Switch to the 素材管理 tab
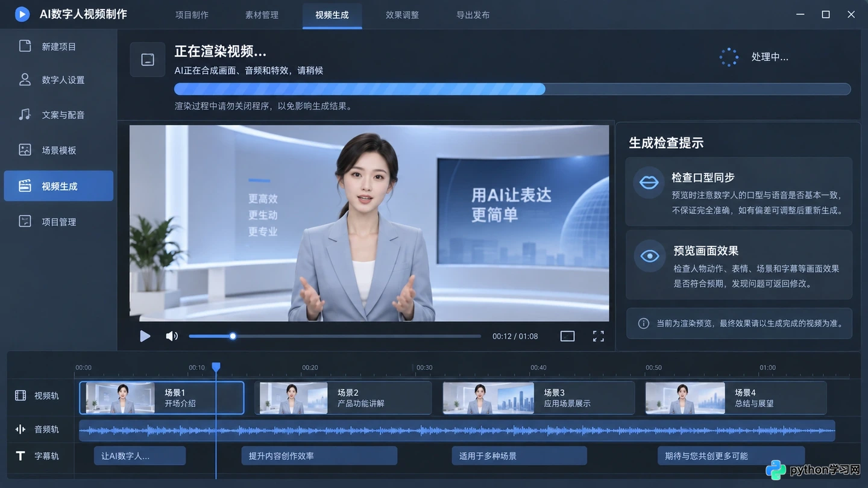 [262, 14]
